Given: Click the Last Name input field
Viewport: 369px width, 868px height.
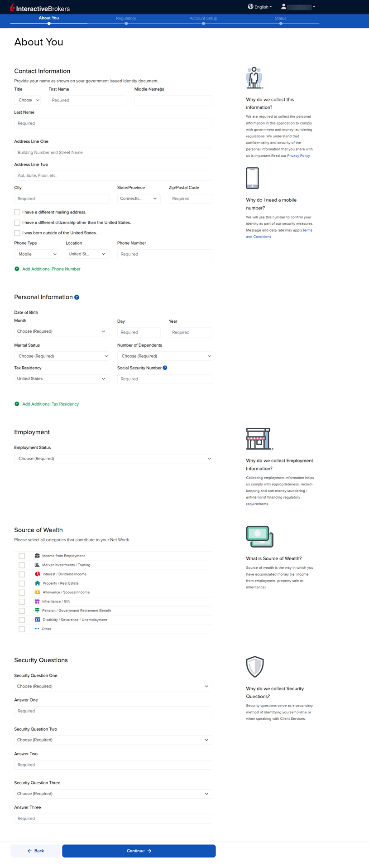Looking at the screenshot, I should pyautogui.click(x=113, y=123).
